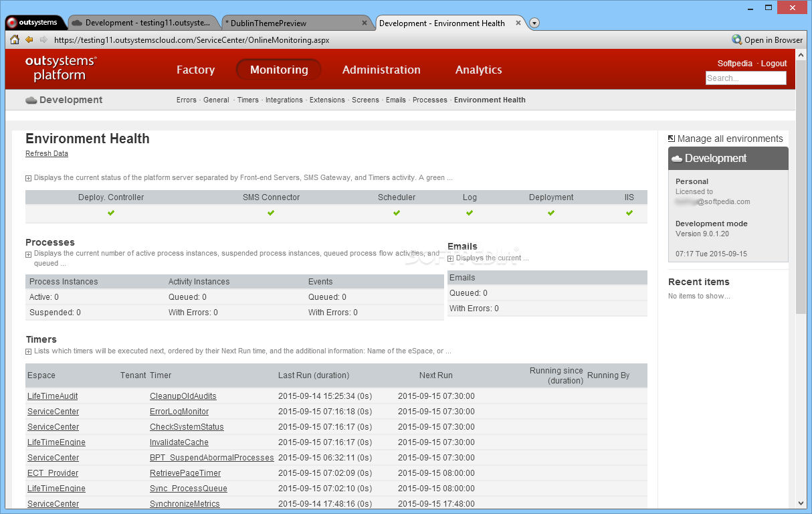Screen dimensions: 812x514
Task: Expand the Emails description text
Action: (451, 258)
